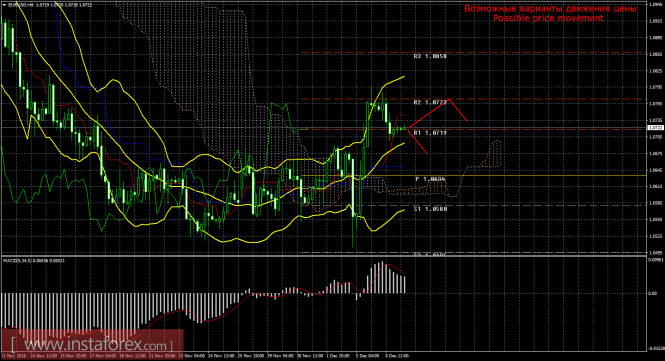Click the 6 Dec 12:00 time marker
Screen dimensions: 665x361
point(397,356)
